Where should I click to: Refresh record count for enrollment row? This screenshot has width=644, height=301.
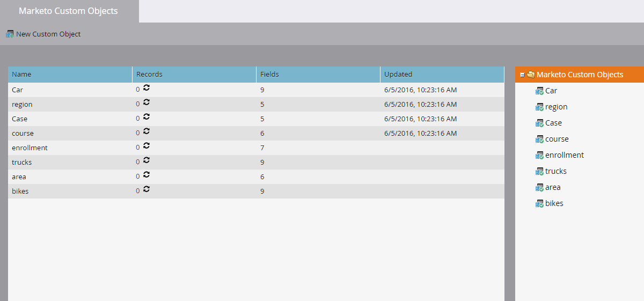coord(146,146)
